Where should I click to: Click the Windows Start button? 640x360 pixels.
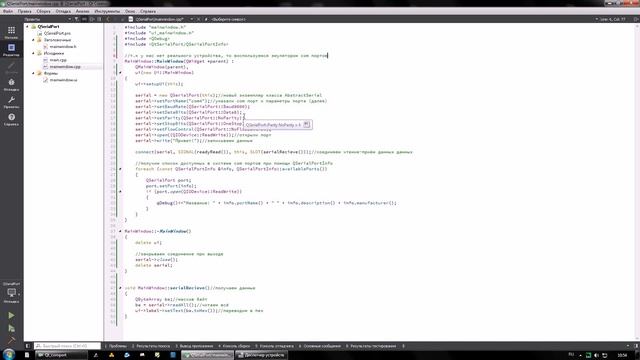click(9, 354)
